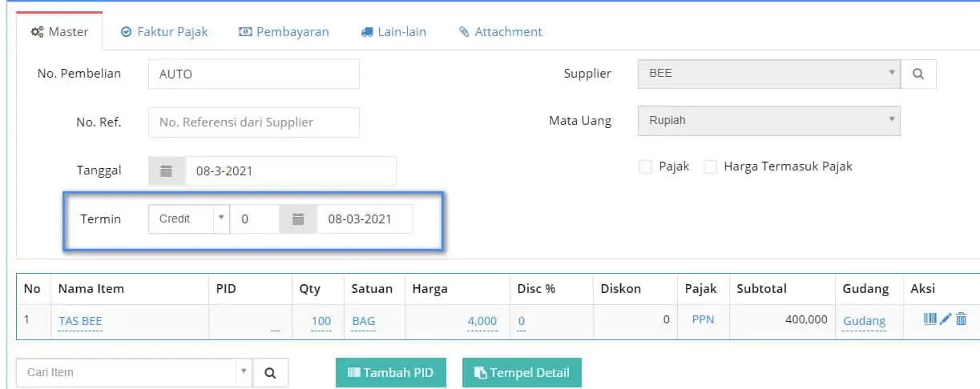Click the Harga value 4,000
980x389 pixels.
coord(482,321)
